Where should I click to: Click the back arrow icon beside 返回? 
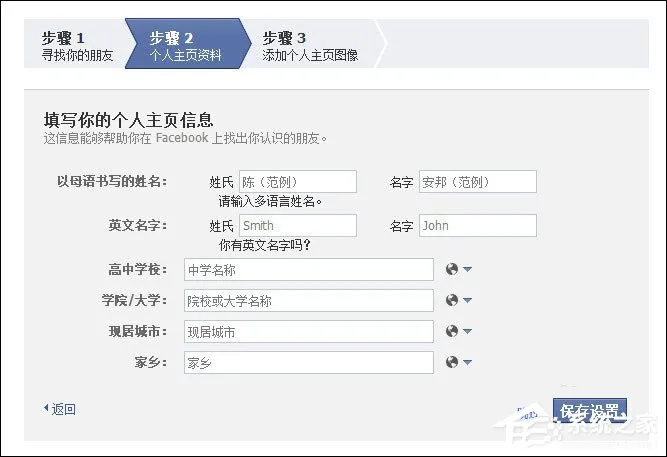(46, 408)
